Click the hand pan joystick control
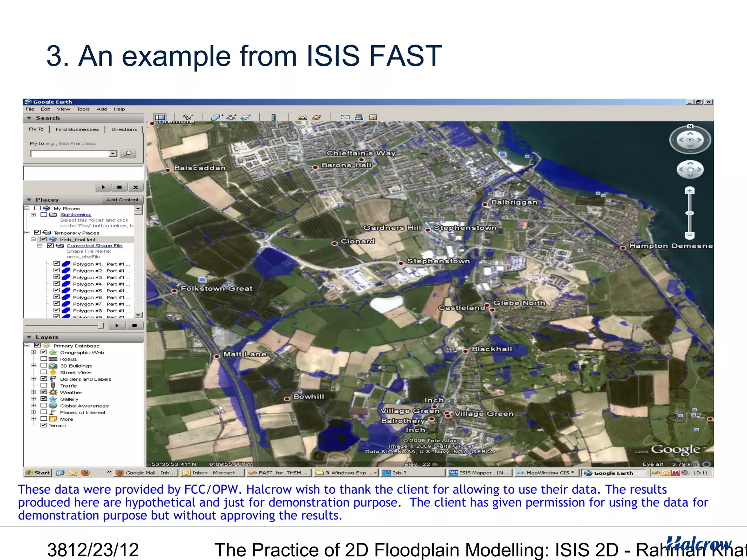The image size is (747, 560). coord(690,170)
